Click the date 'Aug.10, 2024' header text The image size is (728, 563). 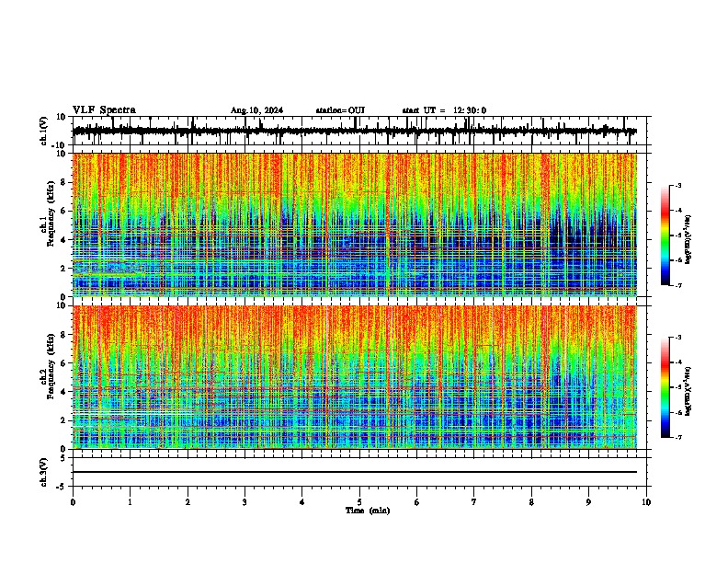(x=256, y=110)
